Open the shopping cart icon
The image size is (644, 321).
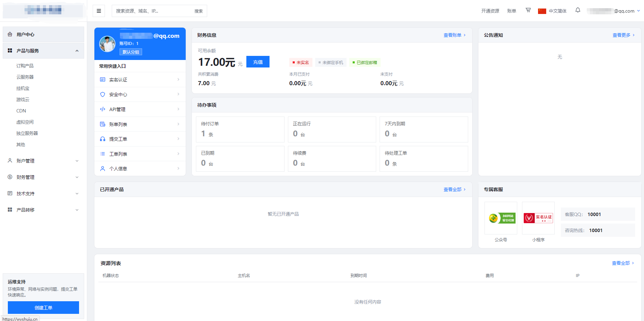tap(528, 10)
